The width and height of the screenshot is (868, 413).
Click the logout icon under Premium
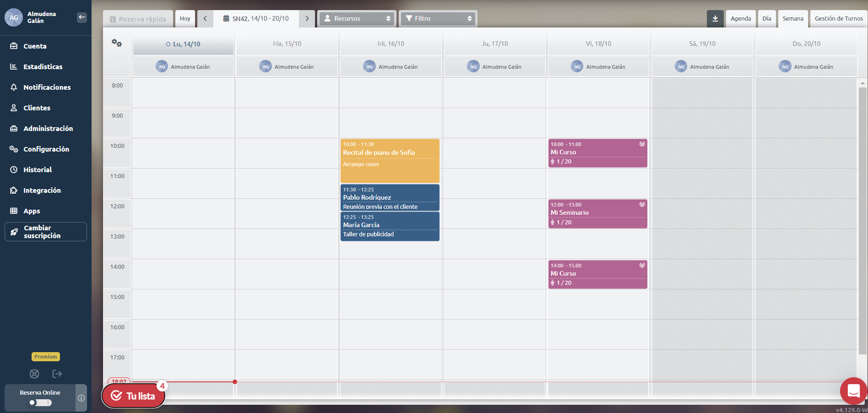(57, 374)
